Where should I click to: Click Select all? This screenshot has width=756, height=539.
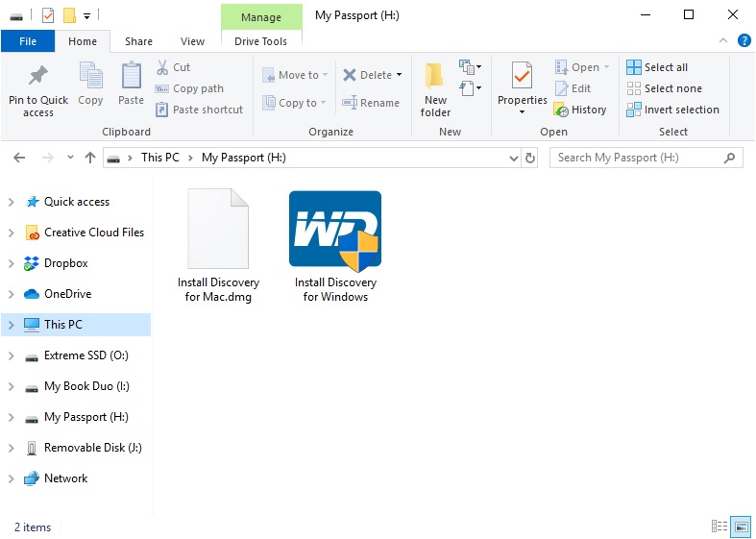[657, 67]
